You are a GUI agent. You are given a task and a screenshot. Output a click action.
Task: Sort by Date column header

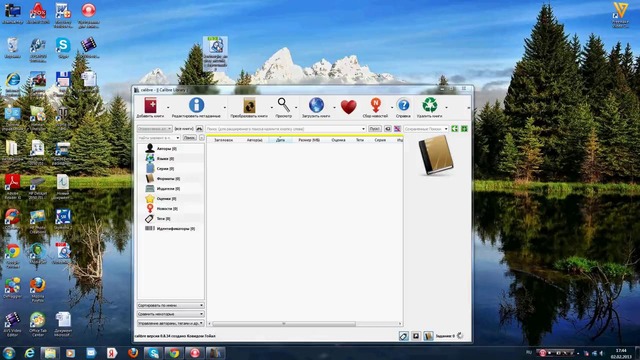pyautogui.click(x=280, y=140)
